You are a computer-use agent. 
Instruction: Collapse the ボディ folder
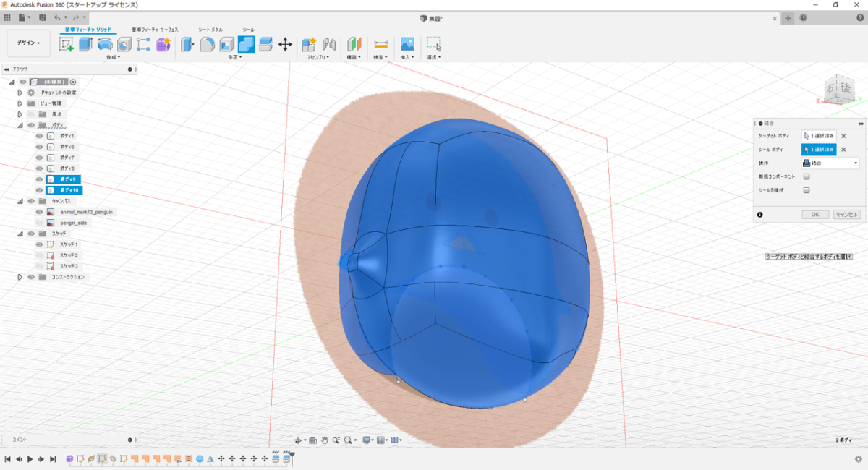tap(20, 125)
